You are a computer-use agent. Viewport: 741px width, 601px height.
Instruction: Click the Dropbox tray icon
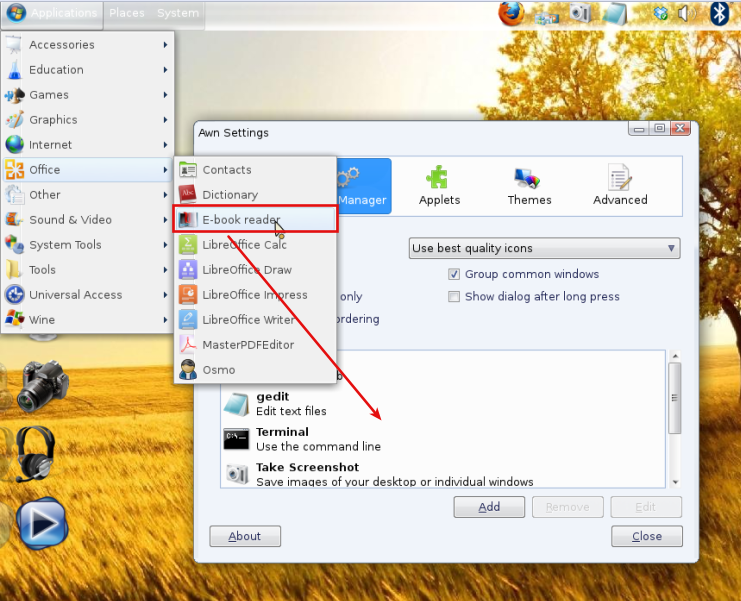coord(660,13)
